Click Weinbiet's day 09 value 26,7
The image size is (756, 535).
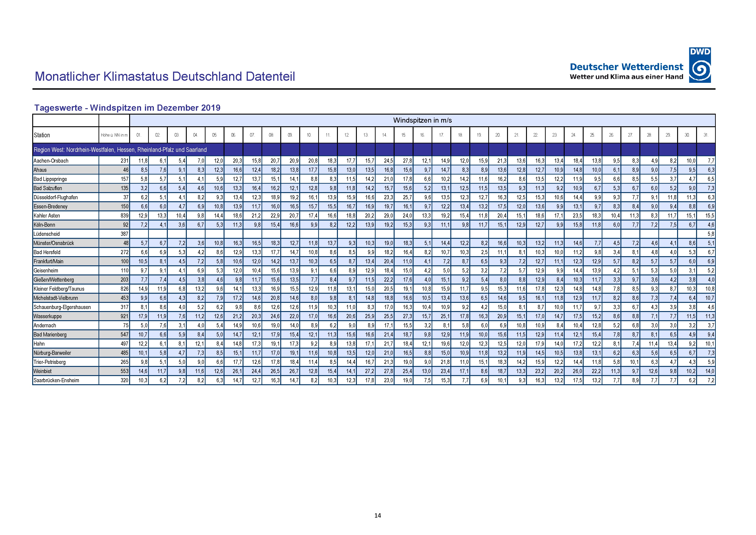pos(294,371)
